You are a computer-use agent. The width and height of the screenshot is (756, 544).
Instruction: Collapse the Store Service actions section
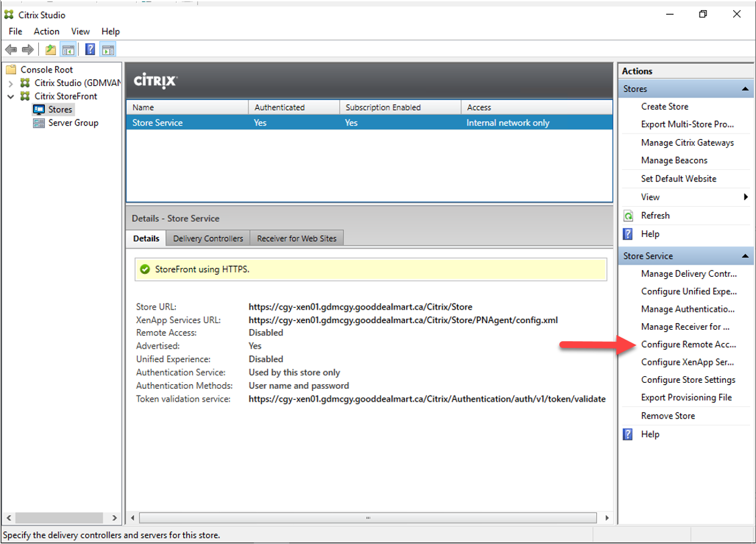click(x=745, y=256)
